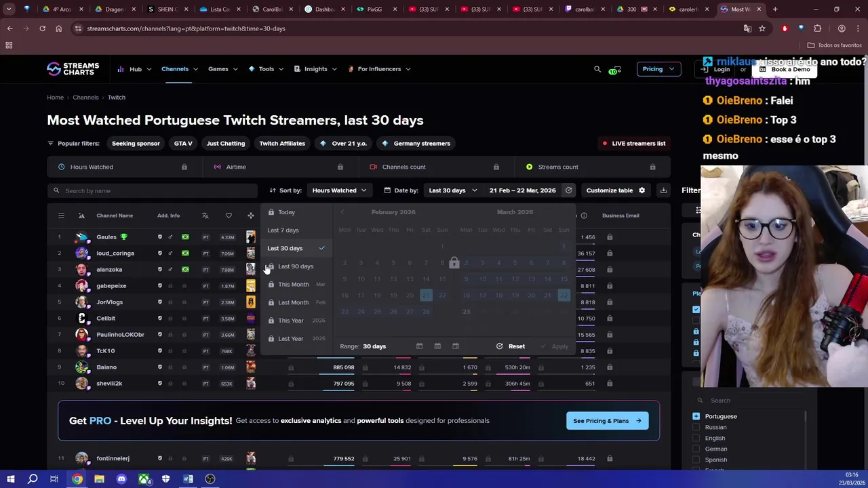Click See Pricing & Plans button
868x488 pixels.
(x=607, y=421)
